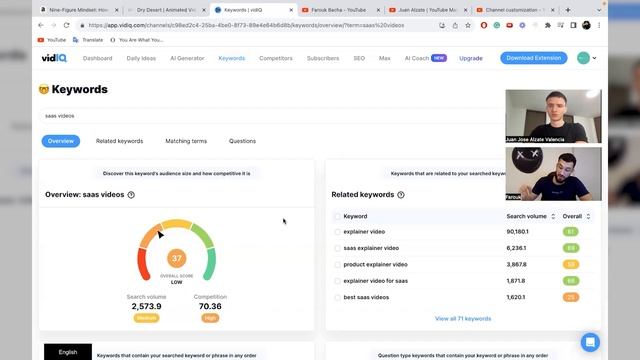This screenshot has height=360, width=640.
Task: Click the browser address bar URL
Action: coord(246,25)
